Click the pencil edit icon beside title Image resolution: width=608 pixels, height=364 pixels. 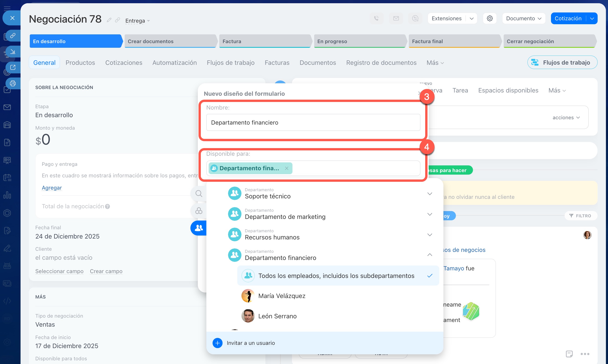[x=109, y=20]
